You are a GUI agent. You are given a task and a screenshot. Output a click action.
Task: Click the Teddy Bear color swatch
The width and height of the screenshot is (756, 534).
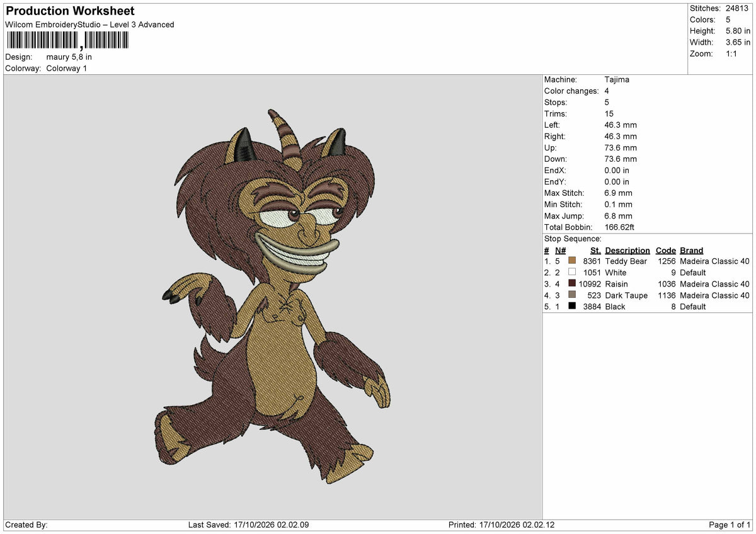572,261
